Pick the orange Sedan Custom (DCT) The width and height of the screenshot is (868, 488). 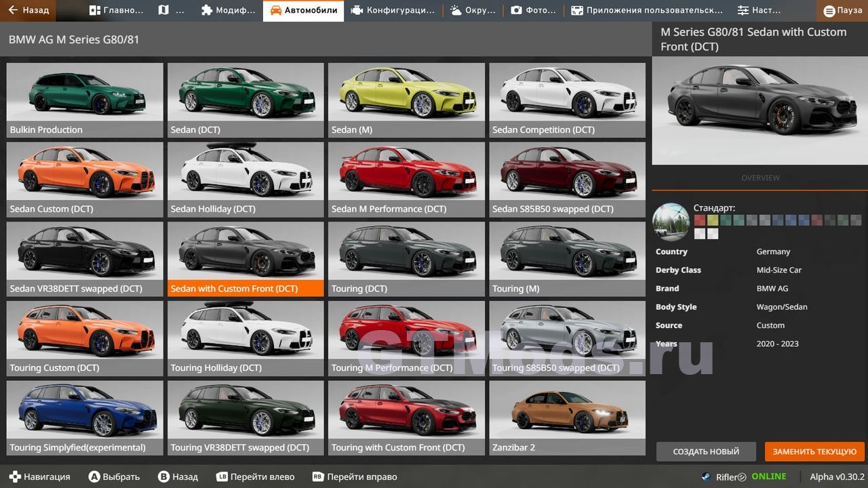pyautogui.click(x=85, y=180)
